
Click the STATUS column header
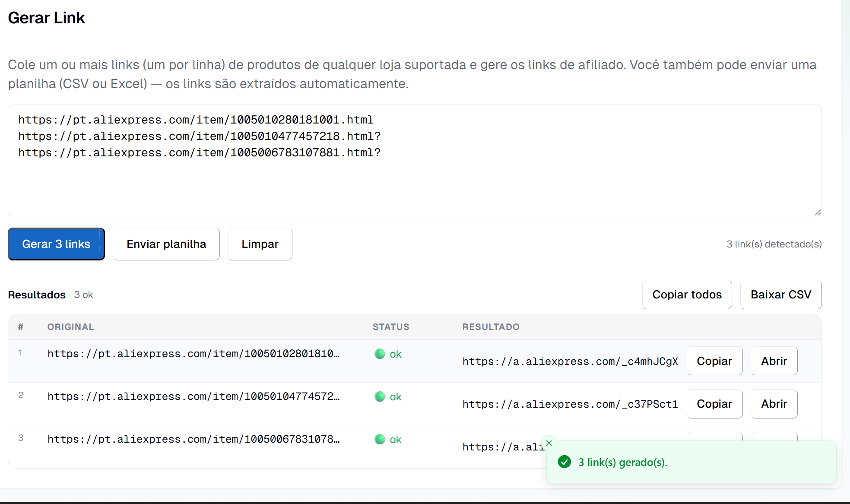point(391,327)
